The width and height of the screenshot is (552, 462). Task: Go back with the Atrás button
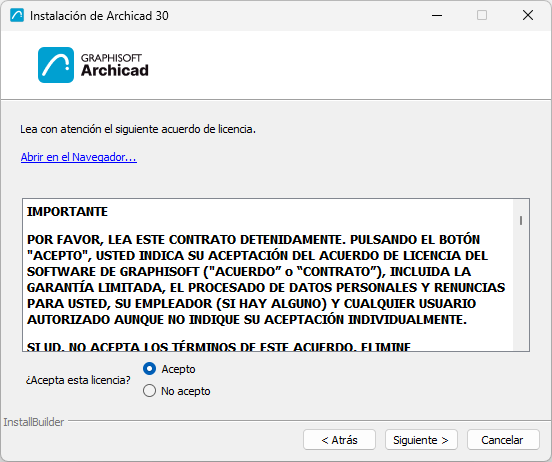pyautogui.click(x=339, y=440)
